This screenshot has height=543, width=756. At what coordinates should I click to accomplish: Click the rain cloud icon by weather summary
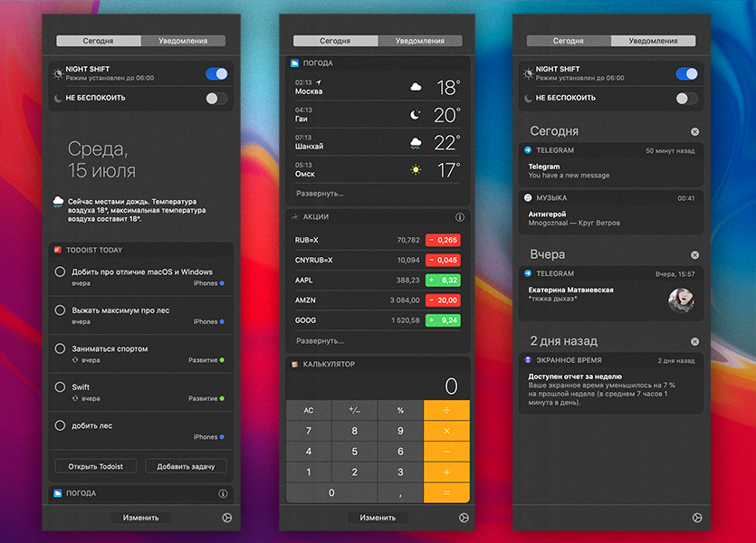click(x=58, y=202)
